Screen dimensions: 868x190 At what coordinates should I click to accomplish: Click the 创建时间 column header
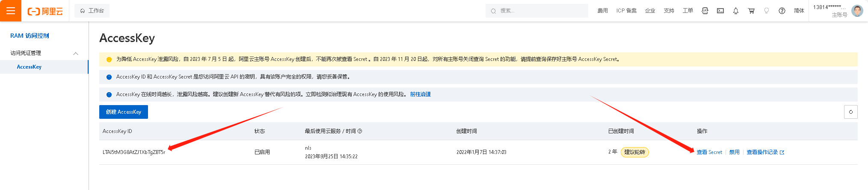click(x=466, y=131)
